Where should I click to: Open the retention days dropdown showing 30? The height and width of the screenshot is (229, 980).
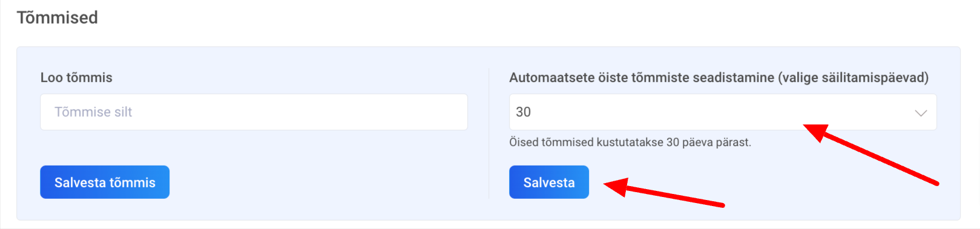coord(723,112)
